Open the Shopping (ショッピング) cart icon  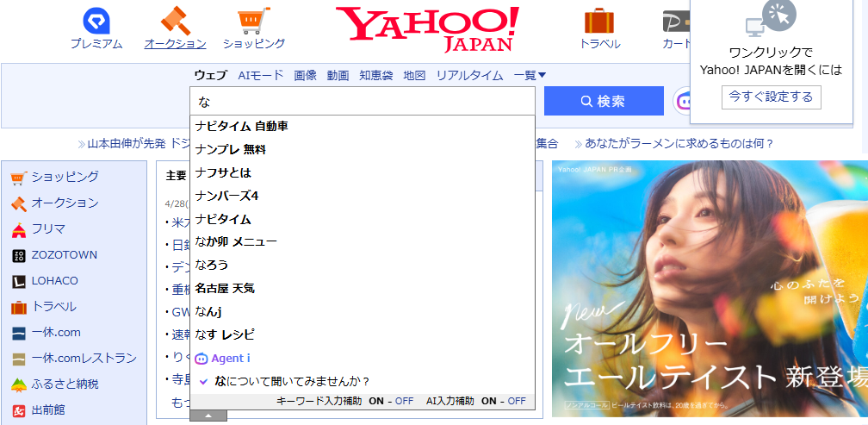click(x=254, y=21)
